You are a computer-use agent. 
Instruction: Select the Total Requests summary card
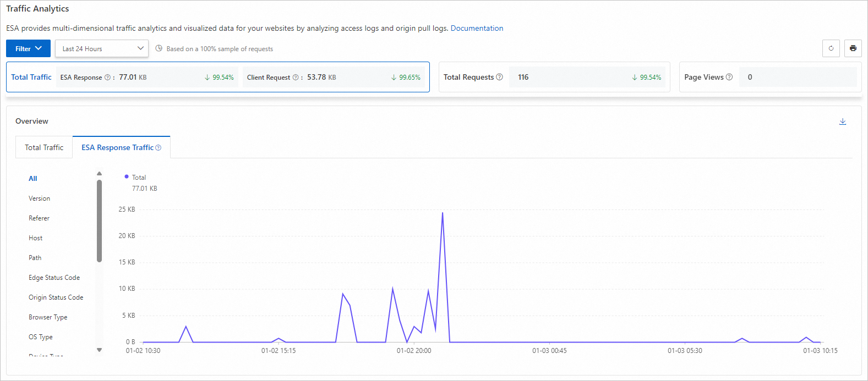pyautogui.click(x=554, y=77)
